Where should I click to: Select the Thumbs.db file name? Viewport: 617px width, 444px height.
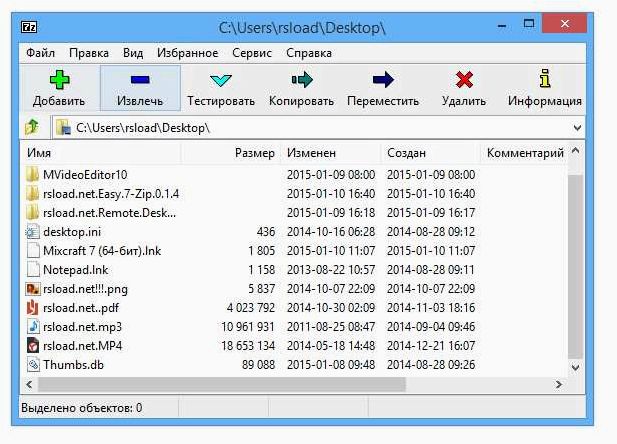coord(73,365)
